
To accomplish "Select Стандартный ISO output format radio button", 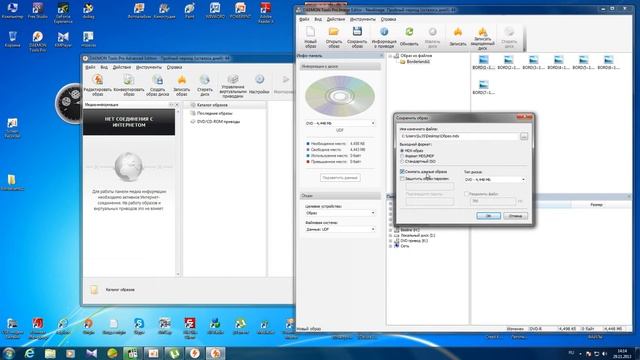I will [402, 161].
